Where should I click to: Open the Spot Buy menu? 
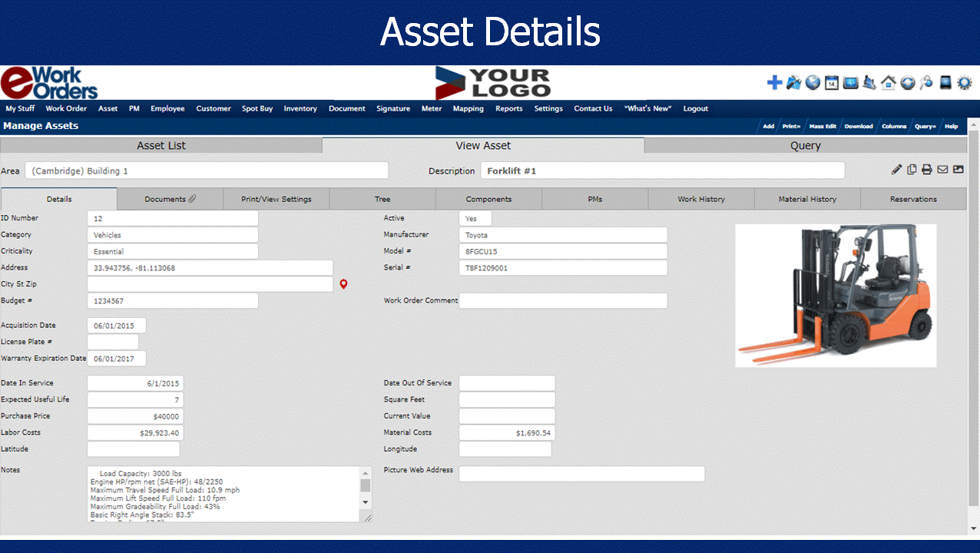point(257,108)
